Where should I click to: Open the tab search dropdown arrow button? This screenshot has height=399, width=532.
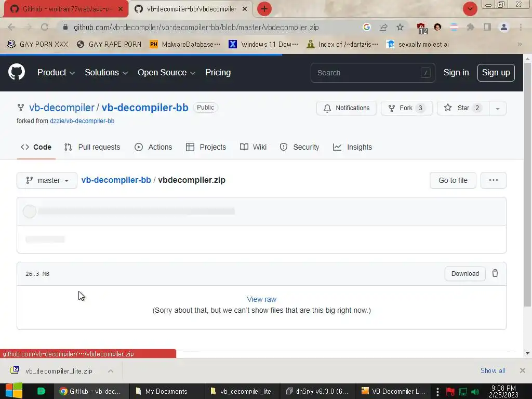470,9
